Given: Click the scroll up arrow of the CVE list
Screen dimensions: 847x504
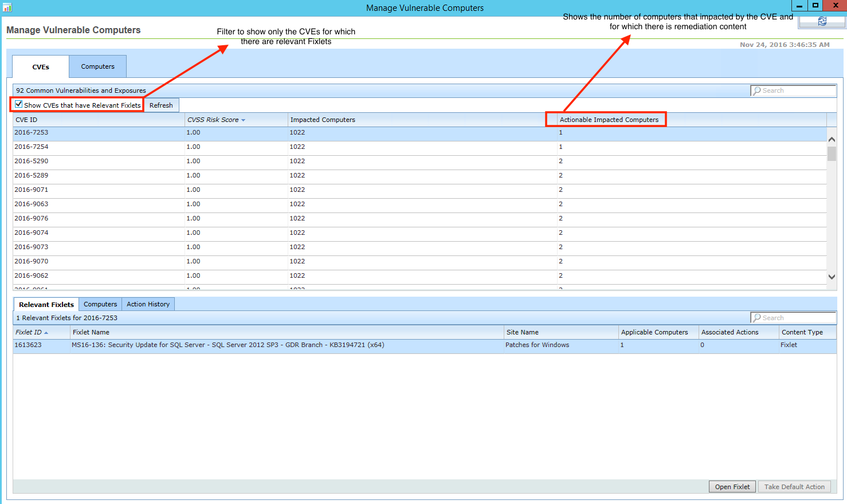Looking at the screenshot, I should coord(832,139).
